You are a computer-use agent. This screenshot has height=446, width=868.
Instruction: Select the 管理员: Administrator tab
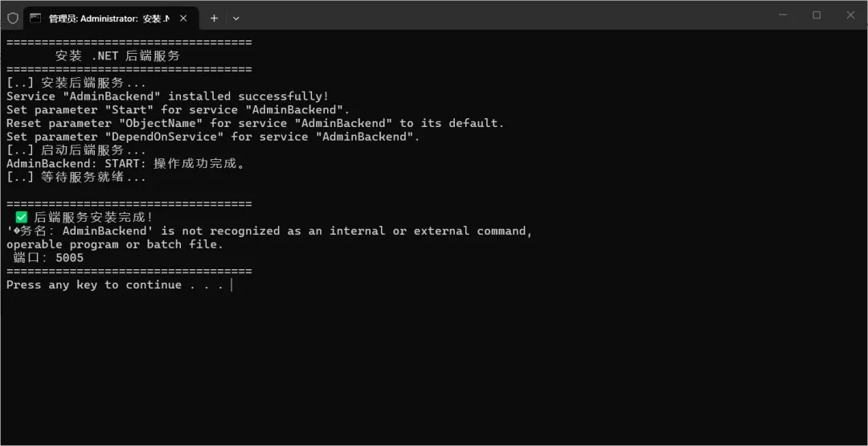click(108, 18)
